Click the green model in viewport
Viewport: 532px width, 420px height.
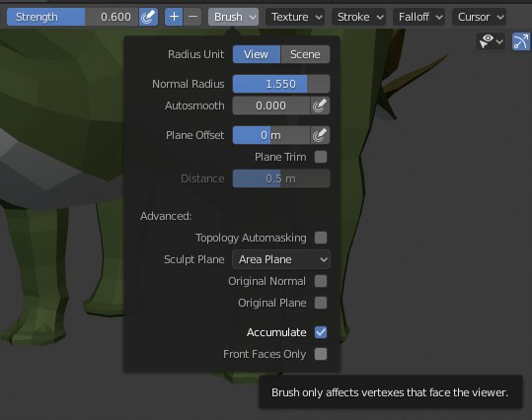coord(61,102)
